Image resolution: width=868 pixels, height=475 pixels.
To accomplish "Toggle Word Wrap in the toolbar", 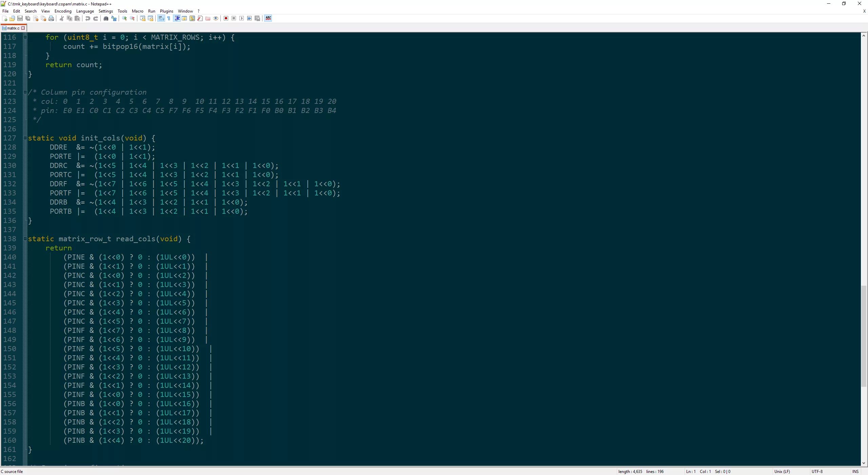I will click(161, 18).
